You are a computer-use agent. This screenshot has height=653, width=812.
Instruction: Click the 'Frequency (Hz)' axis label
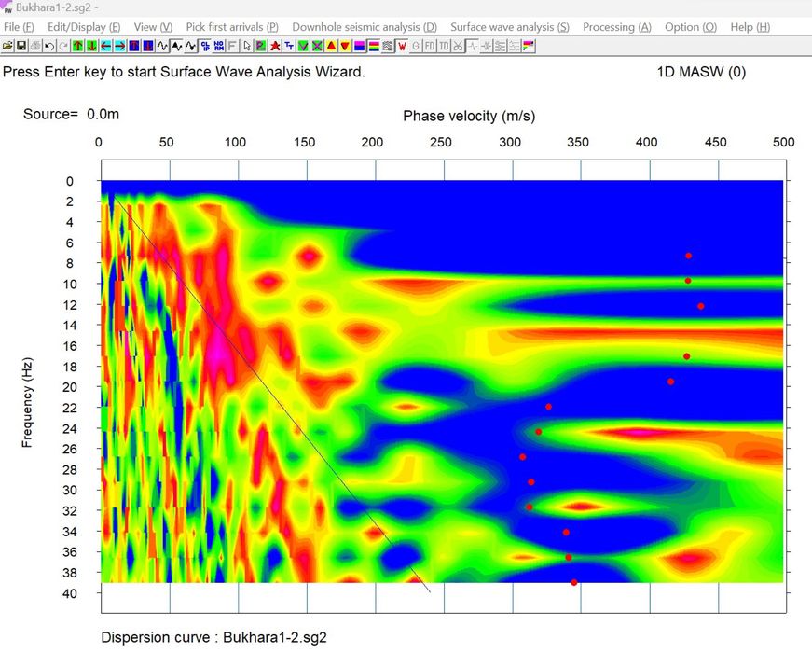pos(27,403)
